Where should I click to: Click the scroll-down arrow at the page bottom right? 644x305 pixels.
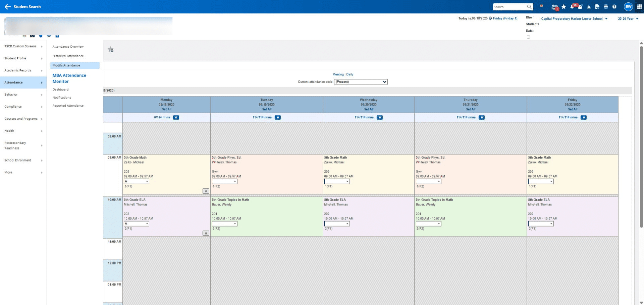[x=641, y=303]
